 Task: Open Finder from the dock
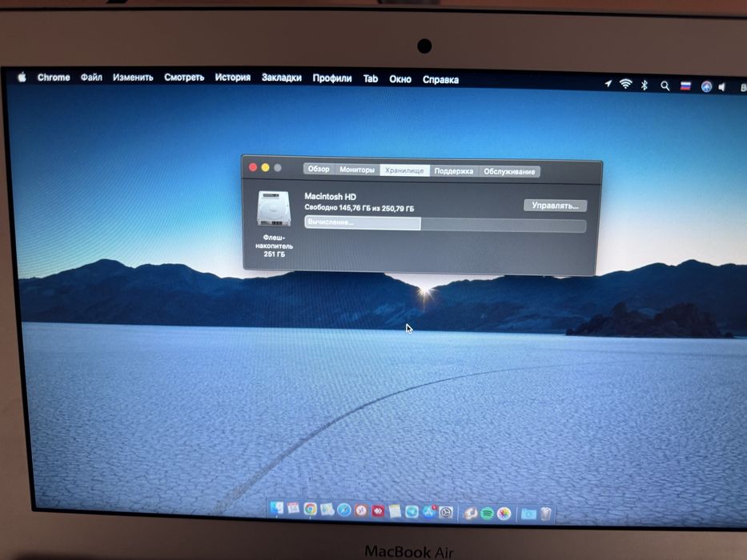[x=277, y=509]
